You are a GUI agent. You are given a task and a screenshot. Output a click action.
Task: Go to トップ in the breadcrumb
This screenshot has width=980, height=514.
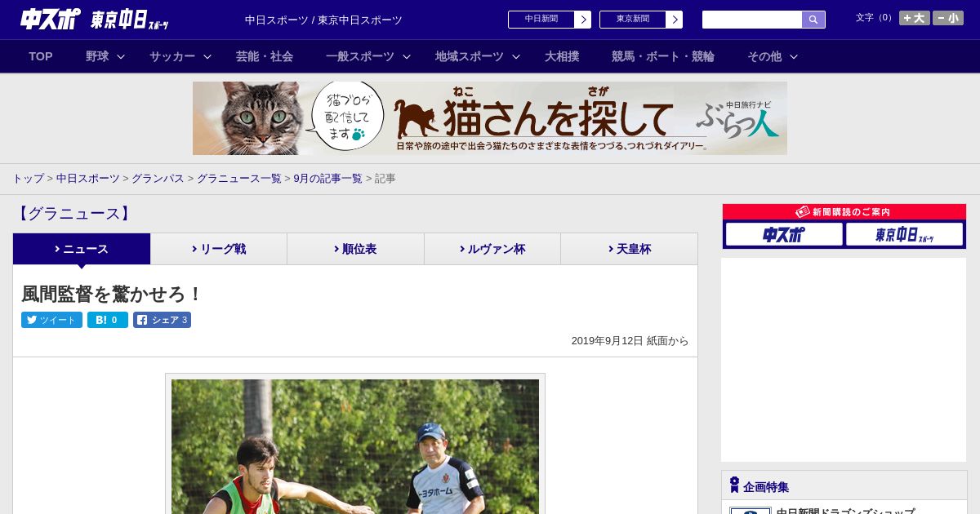(28, 179)
